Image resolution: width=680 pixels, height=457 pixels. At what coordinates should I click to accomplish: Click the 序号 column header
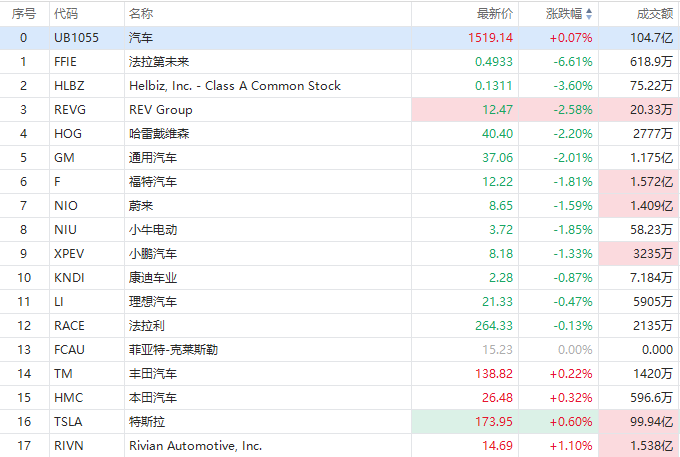[x=24, y=14]
